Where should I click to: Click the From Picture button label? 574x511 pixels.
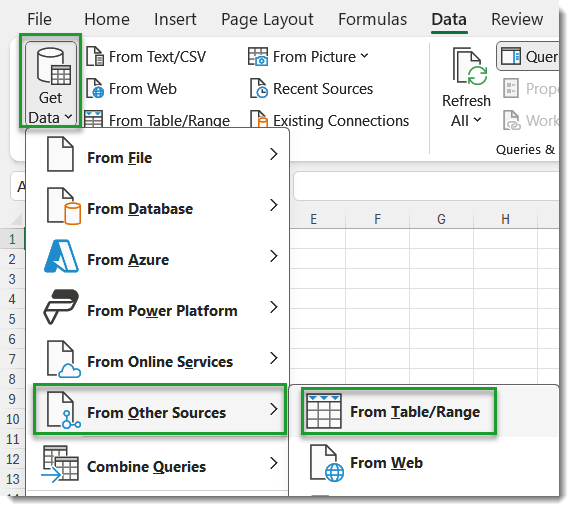(x=314, y=57)
